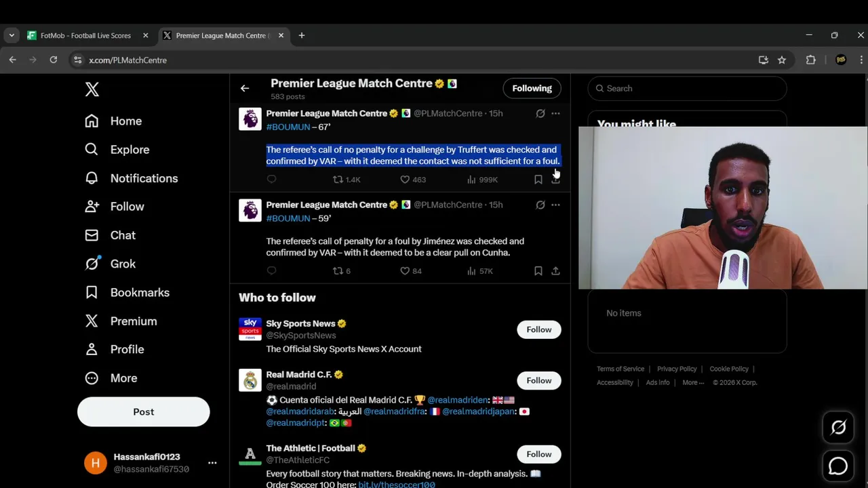Image resolution: width=868 pixels, height=488 pixels.
Task: Open the Chrome three-dot menu
Action: pos(861,60)
